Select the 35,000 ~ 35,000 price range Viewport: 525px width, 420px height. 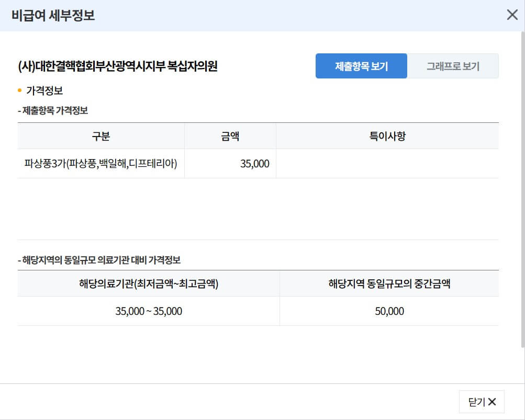point(149,311)
